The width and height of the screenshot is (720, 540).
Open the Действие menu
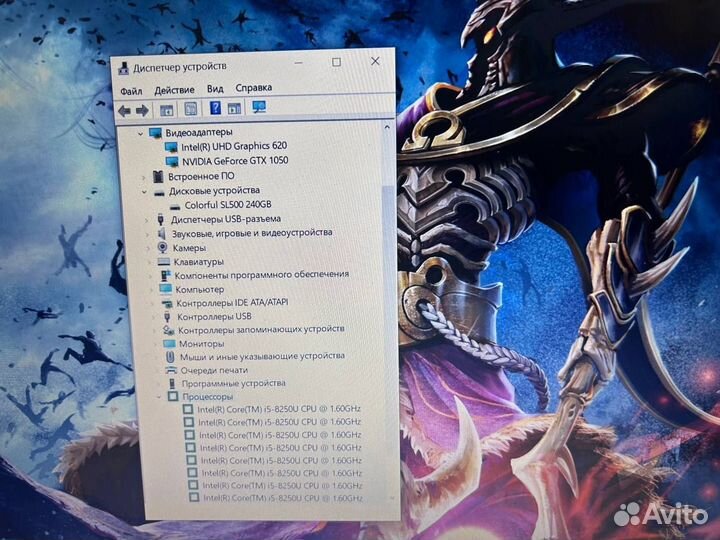point(174,90)
